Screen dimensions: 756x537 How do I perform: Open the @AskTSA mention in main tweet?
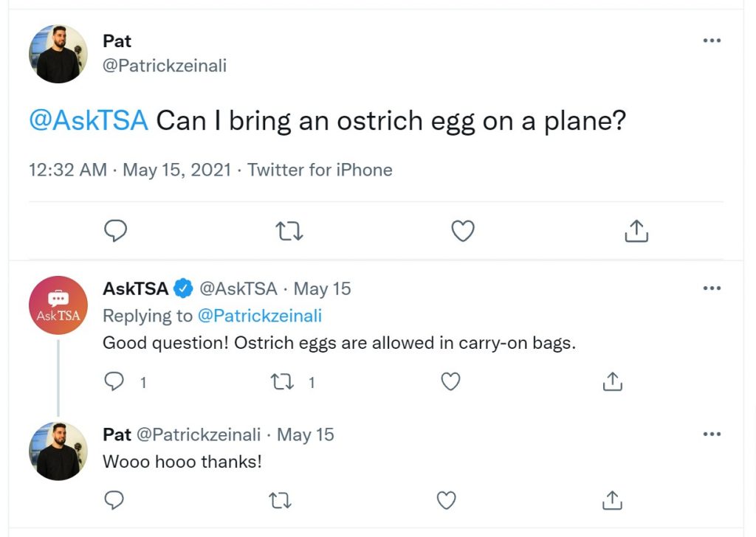click(x=89, y=120)
